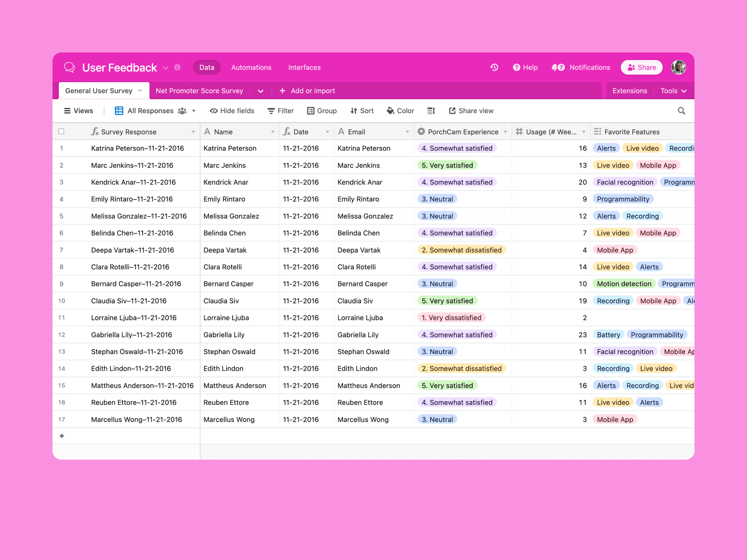Click the Share button

[x=642, y=67]
